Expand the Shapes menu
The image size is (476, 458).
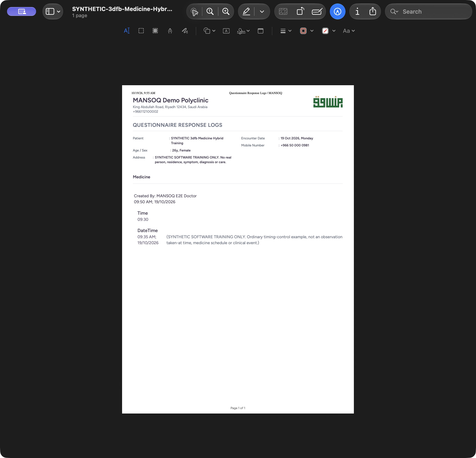click(209, 31)
